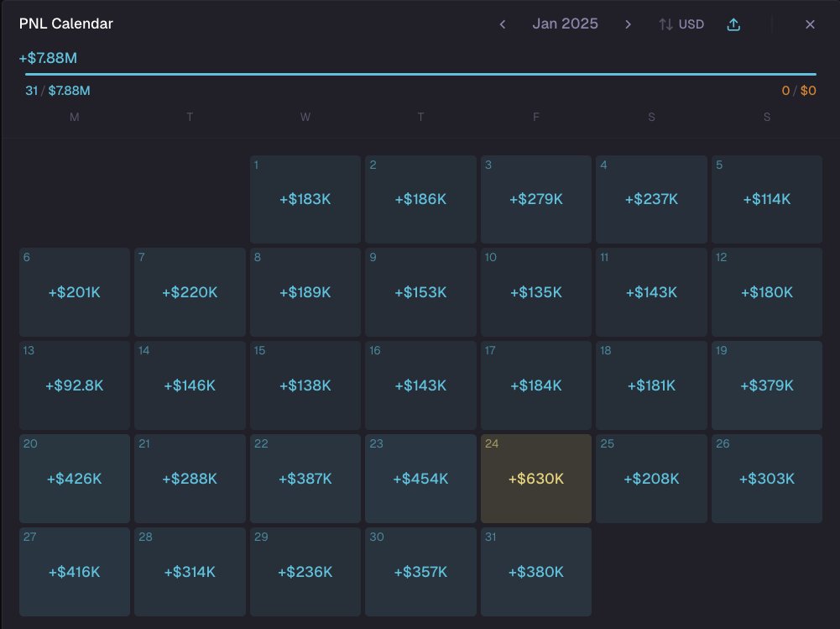Click the M weekday column header
Viewport: 840px width, 629px height.
(75, 117)
